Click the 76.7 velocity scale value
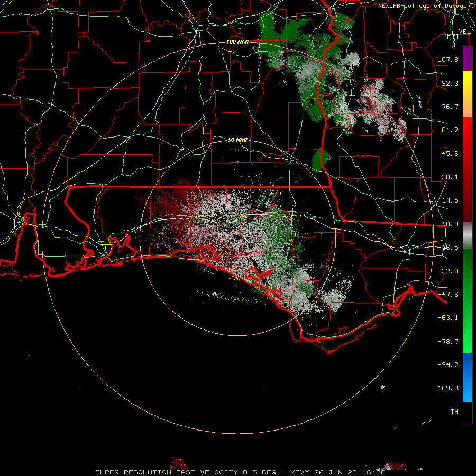Image resolution: width=476 pixels, height=476 pixels. point(450,106)
